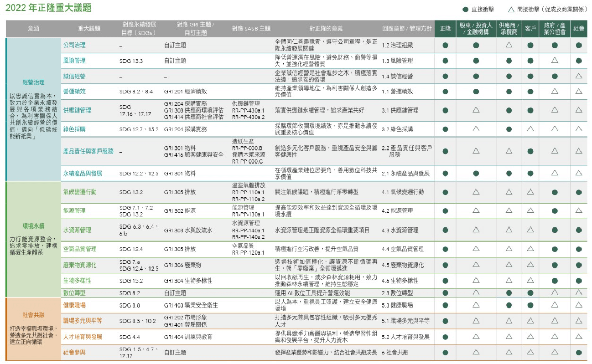Select the 股東 triangle in the 社會參與 row
The image size is (592, 364).
point(476,352)
